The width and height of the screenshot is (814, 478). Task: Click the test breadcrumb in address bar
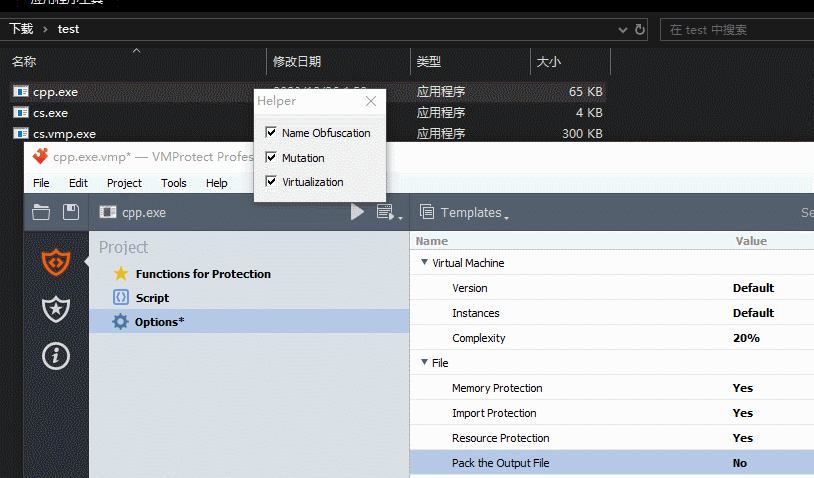click(x=68, y=29)
